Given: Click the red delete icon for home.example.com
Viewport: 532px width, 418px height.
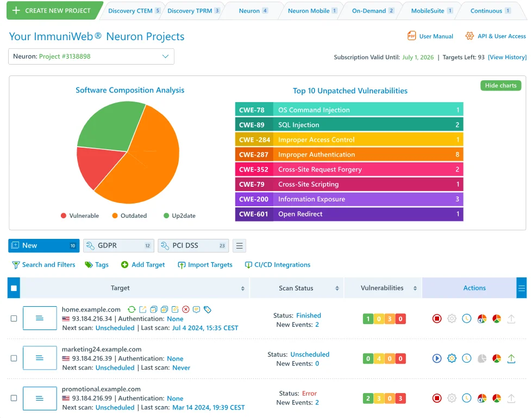Looking at the screenshot, I should [186, 309].
